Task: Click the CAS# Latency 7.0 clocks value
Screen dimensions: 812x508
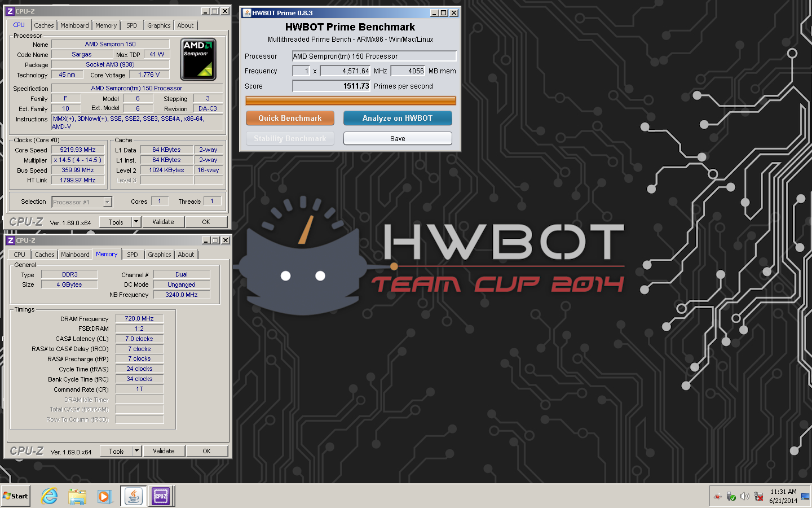Action: (x=139, y=339)
